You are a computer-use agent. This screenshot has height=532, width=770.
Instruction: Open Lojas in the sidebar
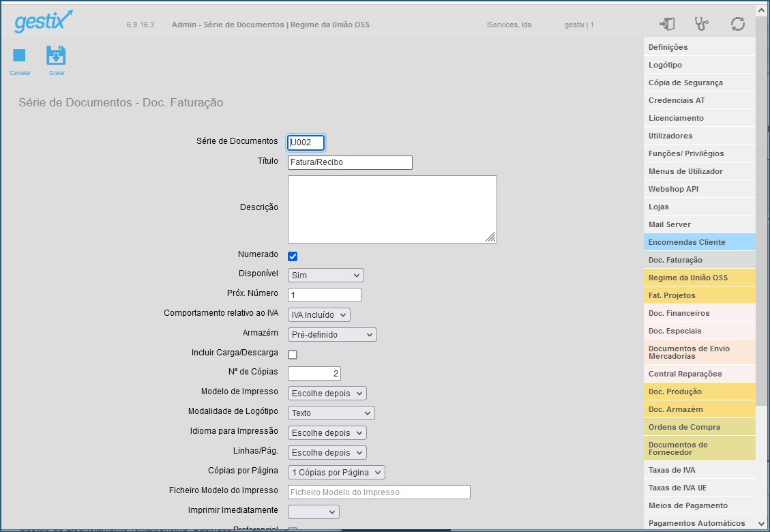(699, 207)
